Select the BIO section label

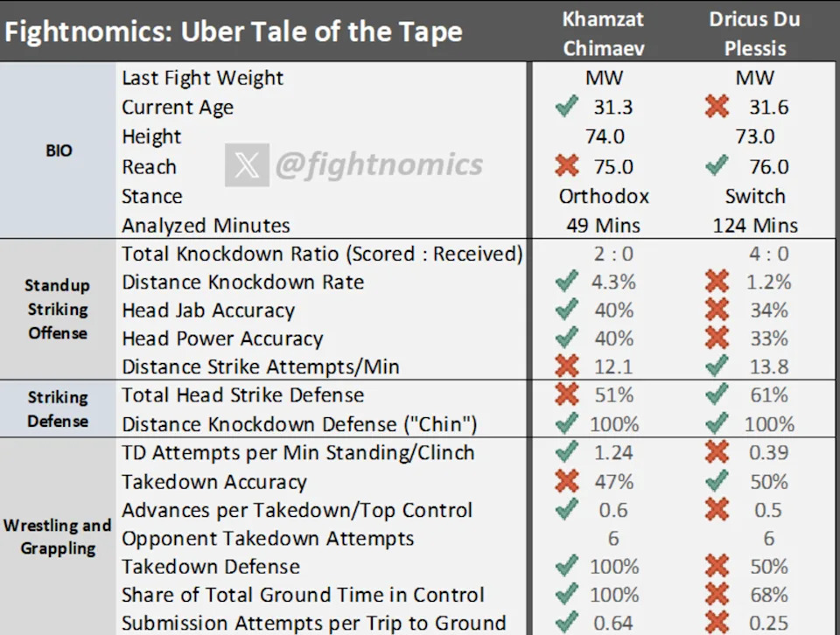pos(59,150)
